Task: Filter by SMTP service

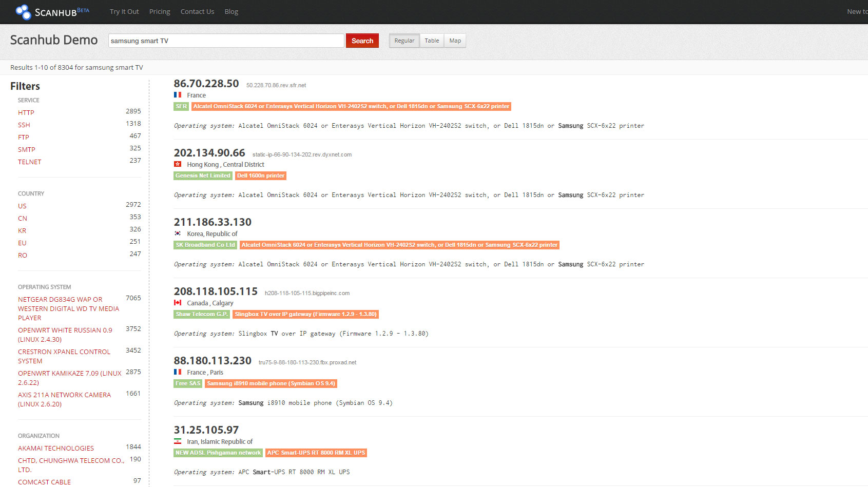Action: point(27,149)
